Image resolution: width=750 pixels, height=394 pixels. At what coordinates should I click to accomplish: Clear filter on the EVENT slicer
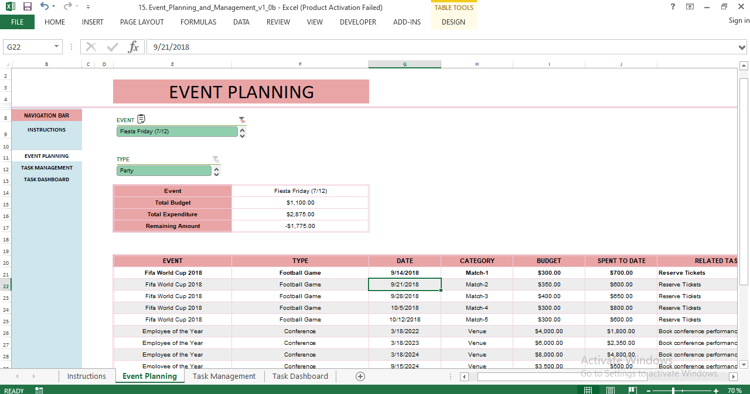(x=242, y=120)
